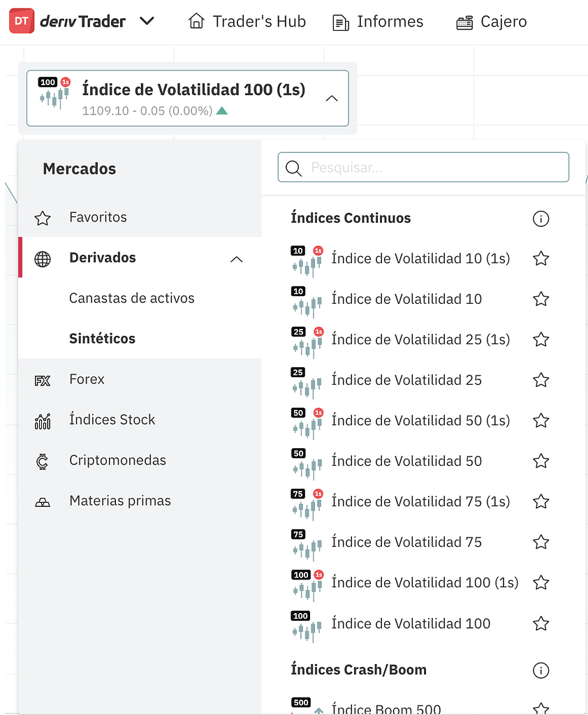Favorite Índice de Volatilidad 10 (1s)
Image resolution: width=588 pixels, height=715 pixels.
tap(541, 258)
